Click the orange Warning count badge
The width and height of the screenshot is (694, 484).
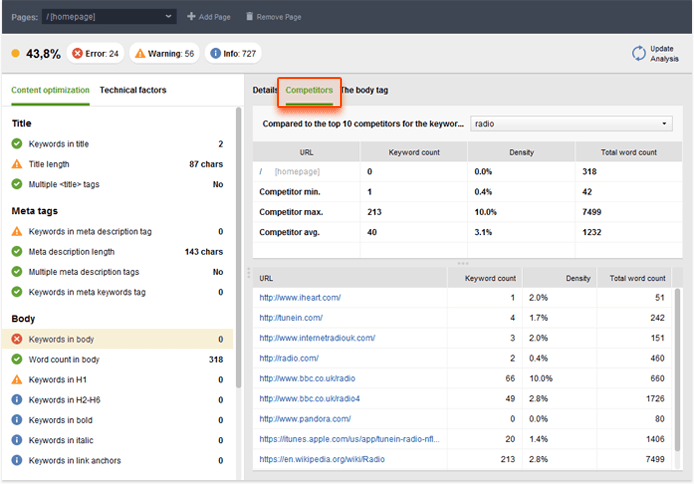tap(165, 53)
